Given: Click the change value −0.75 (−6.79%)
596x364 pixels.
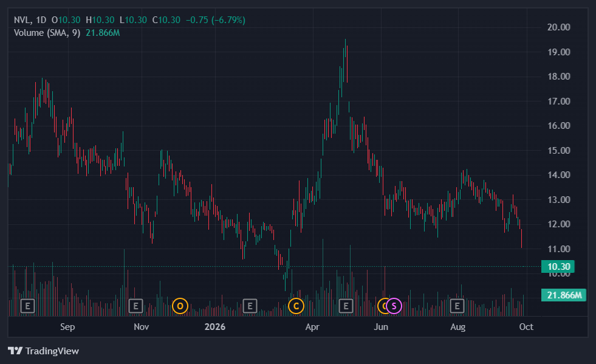Looking at the screenshot, I should (216, 20).
